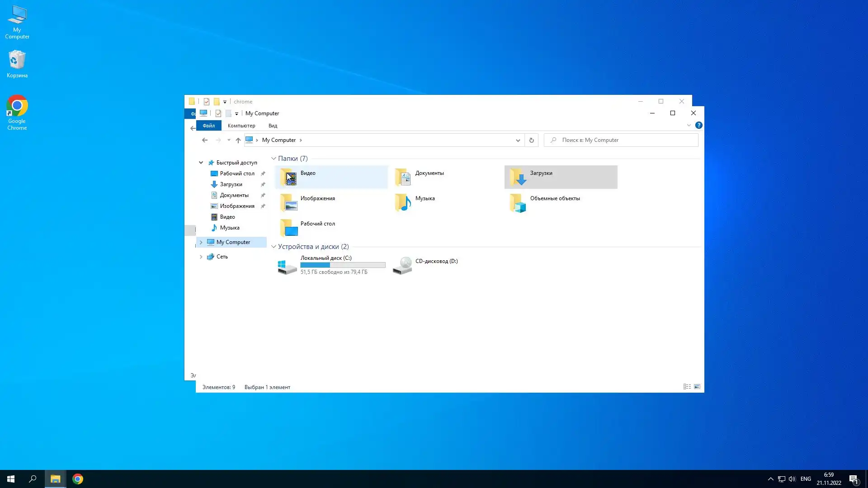Open the Объемные объекты folder

517,202
